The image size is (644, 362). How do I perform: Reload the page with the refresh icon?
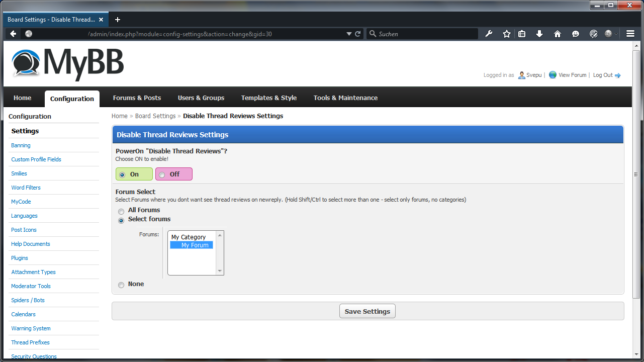coord(358,34)
